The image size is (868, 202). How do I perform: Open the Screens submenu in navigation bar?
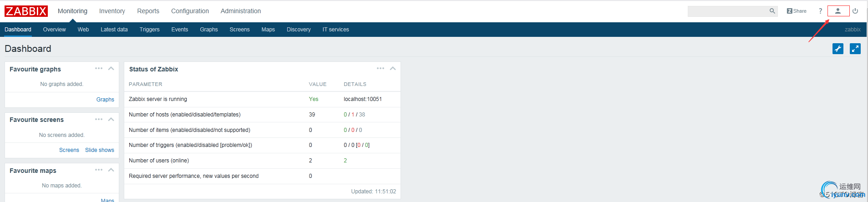[x=239, y=30]
